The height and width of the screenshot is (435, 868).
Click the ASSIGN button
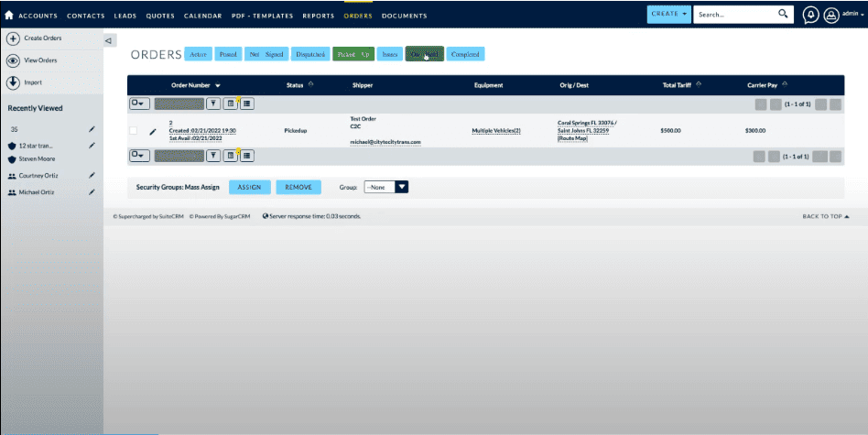pyautogui.click(x=250, y=187)
